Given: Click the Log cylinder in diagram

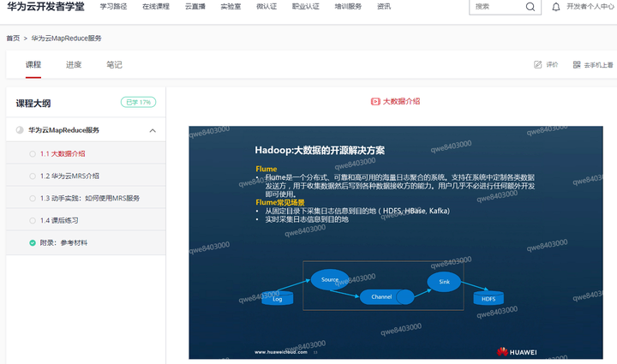Looking at the screenshot, I should (x=278, y=298).
